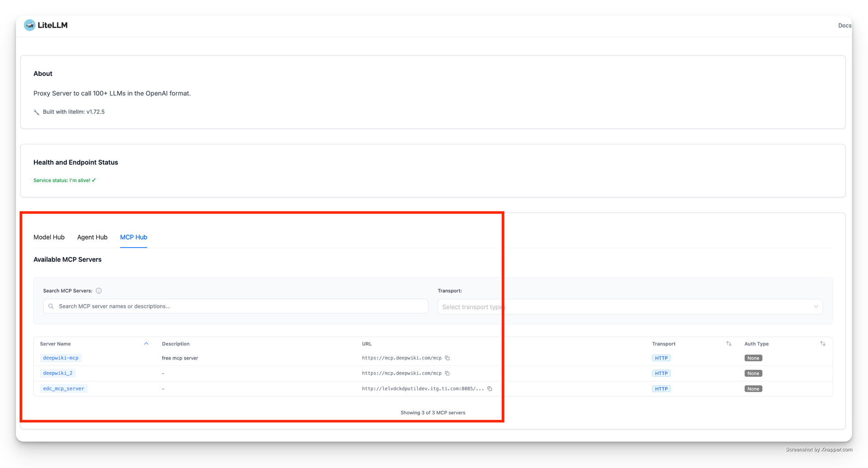868x468 pixels.
Task: Open the Docs link
Action: coord(844,26)
